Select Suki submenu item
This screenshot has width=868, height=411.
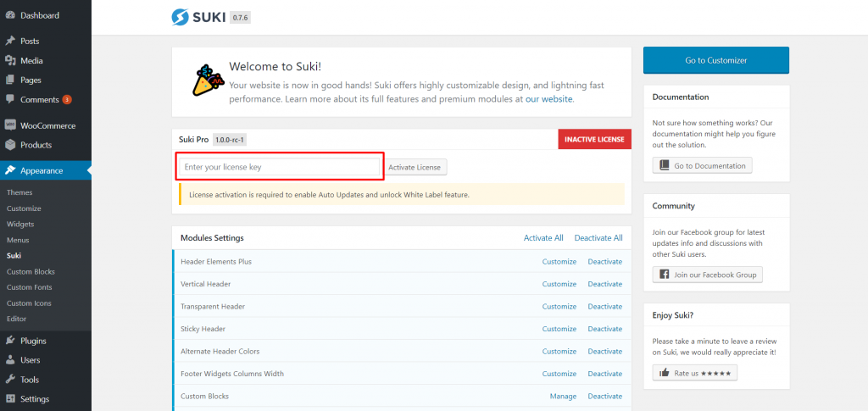(14, 256)
